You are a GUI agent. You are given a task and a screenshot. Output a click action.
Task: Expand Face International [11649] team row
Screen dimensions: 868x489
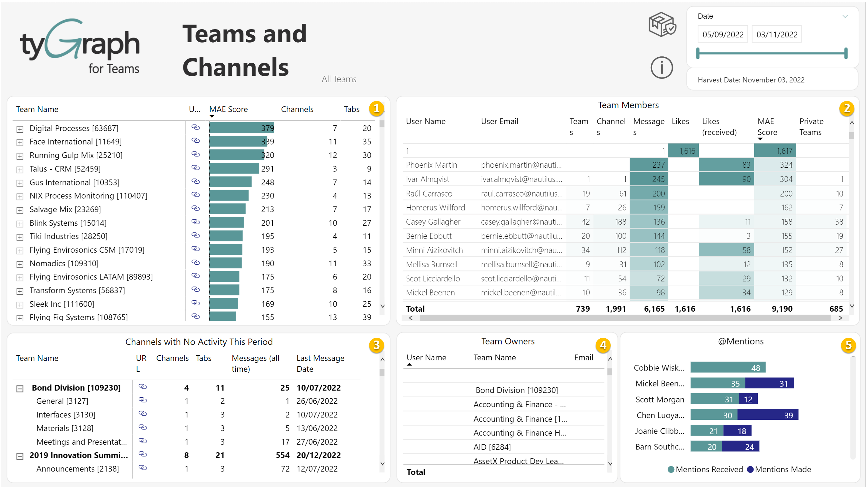(20, 143)
